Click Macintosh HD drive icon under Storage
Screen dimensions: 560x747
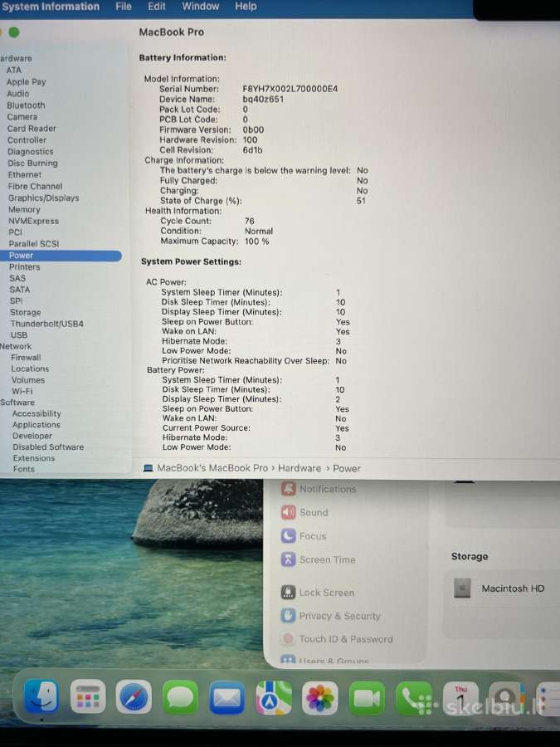tap(462, 588)
